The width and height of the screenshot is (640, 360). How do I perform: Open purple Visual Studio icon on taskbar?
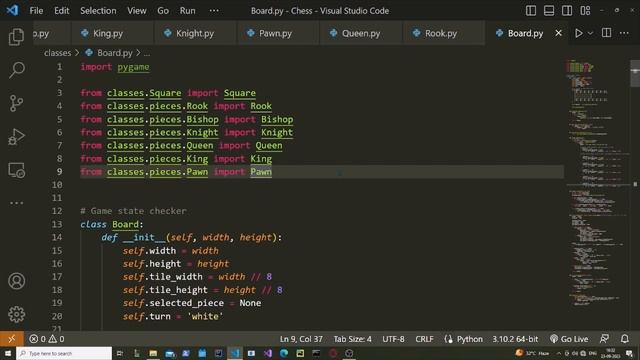pyautogui.click(x=267, y=353)
